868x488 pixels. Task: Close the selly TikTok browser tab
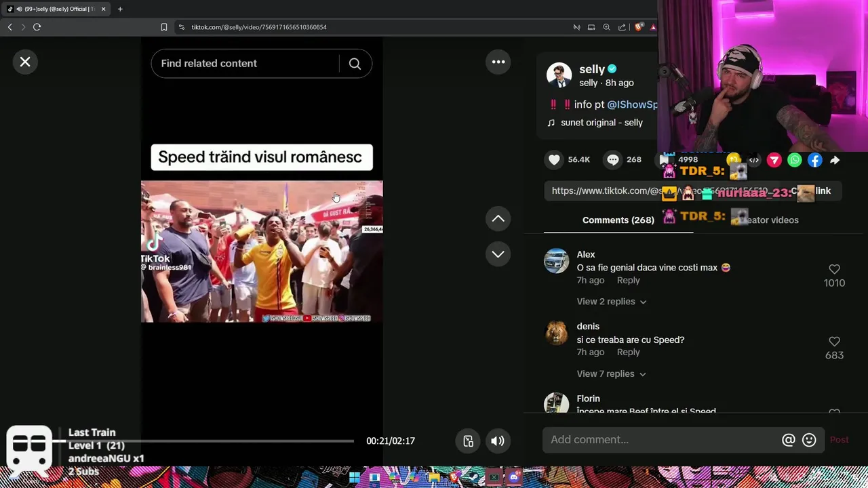(103, 9)
